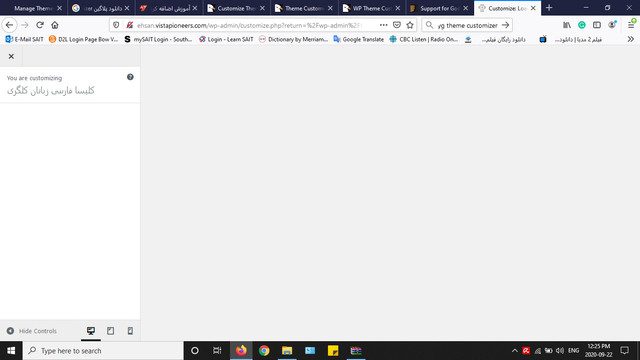Open Sticky Notes from the taskbar
This screenshot has height=360, width=640.
click(x=333, y=351)
